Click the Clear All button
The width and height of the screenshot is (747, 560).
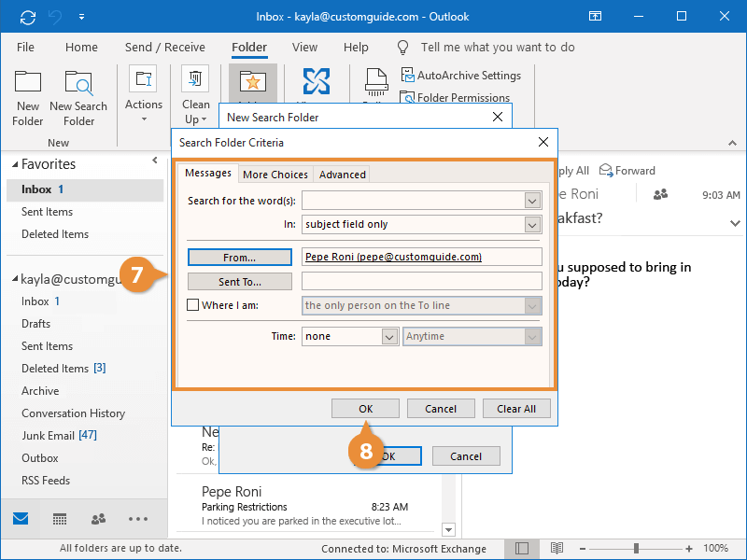516,408
